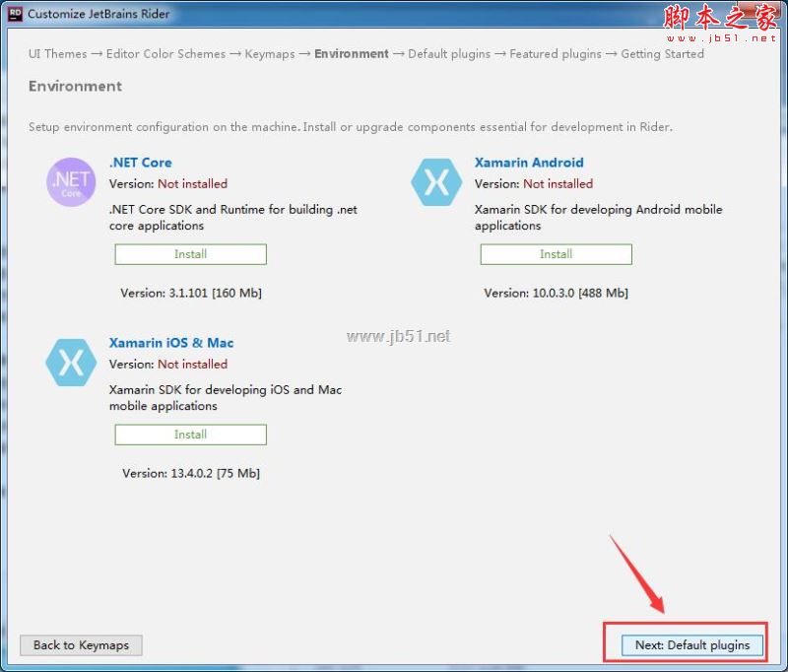
Task: Click 'Version: 10.0.3.0 [488 Mb]' text
Action: (556, 293)
